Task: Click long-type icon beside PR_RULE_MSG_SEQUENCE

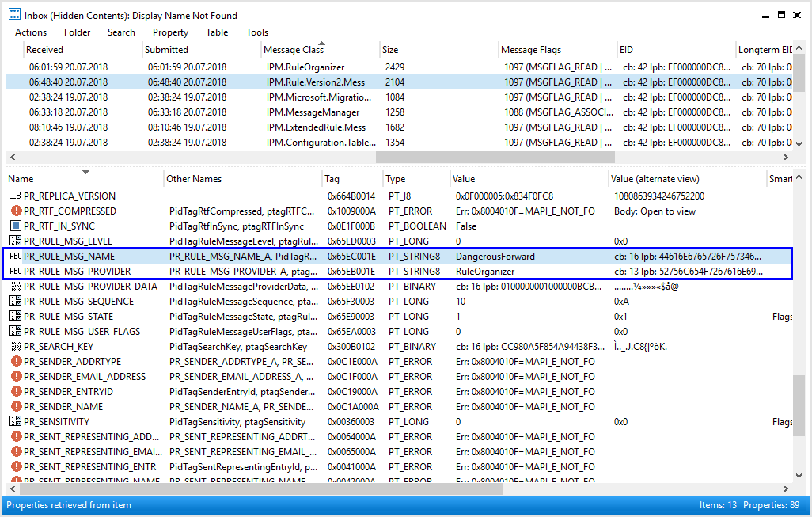Action: click(16, 301)
